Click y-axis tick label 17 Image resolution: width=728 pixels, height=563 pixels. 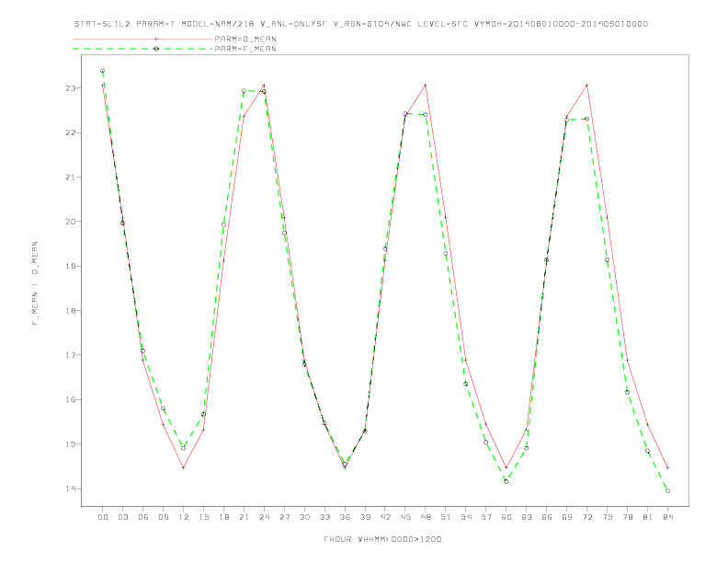70,355
